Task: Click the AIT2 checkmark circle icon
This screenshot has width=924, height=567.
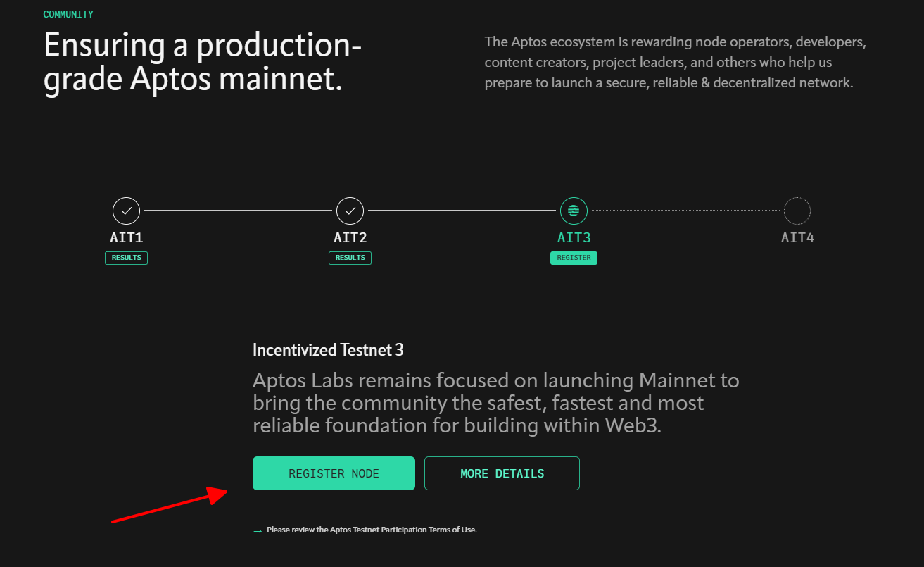Action: (x=350, y=211)
